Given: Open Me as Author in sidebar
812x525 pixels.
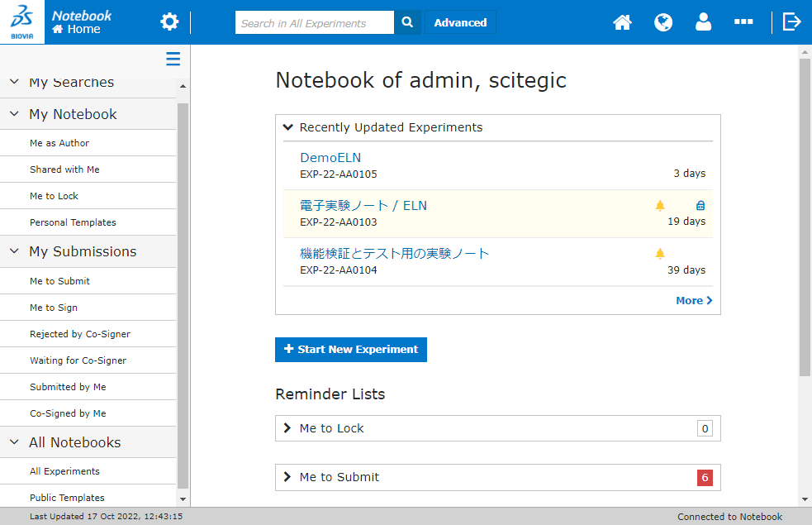Looking at the screenshot, I should tap(88, 143).
